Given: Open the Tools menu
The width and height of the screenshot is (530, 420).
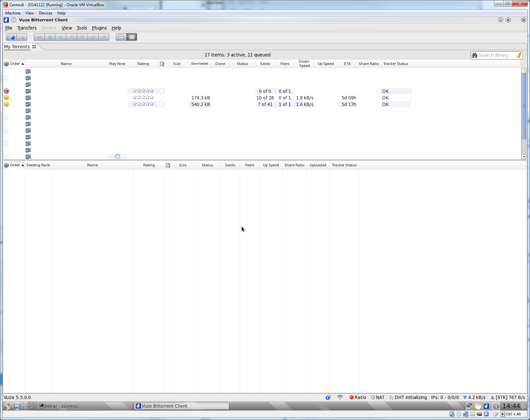Looking at the screenshot, I should pos(82,28).
